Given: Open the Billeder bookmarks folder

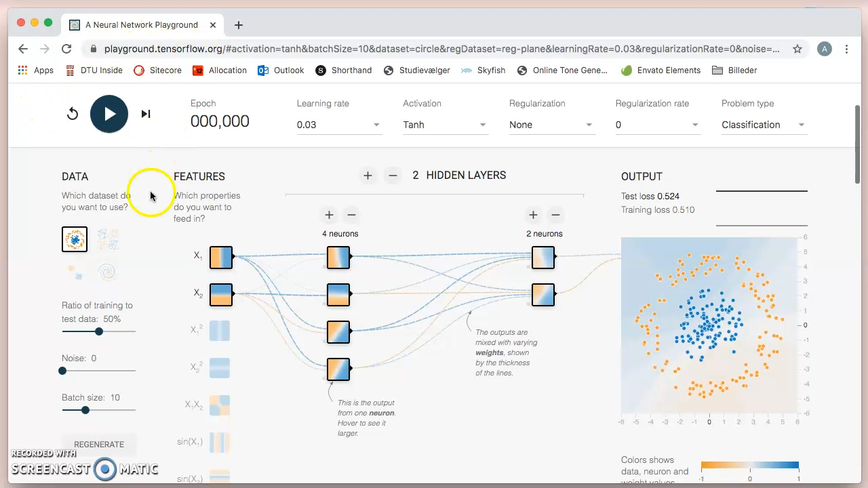Looking at the screenshot, I should click(x=734, y=70).
